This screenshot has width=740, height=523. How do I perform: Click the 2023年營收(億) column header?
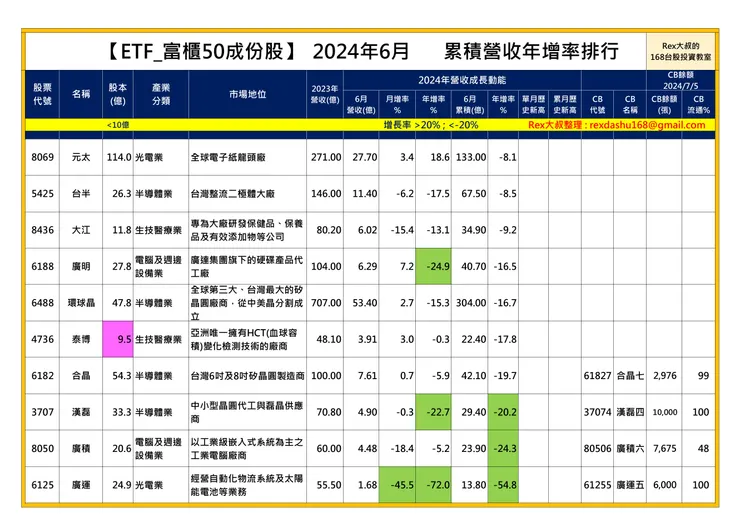(x=325, y=94)
